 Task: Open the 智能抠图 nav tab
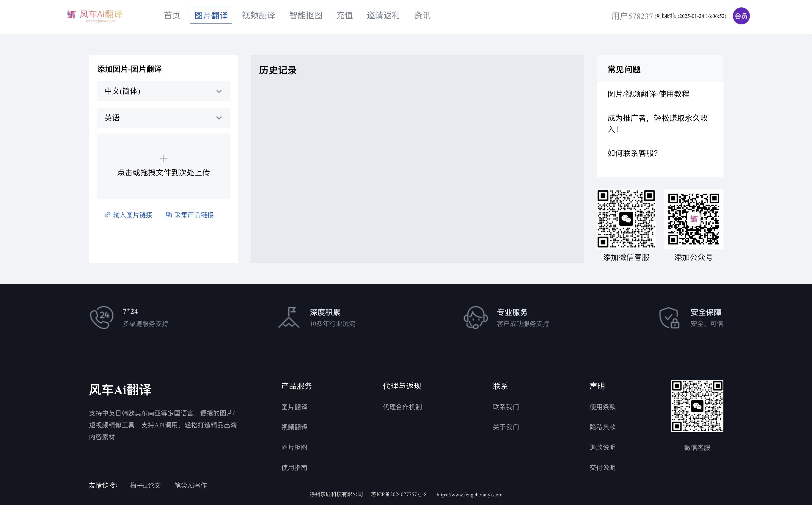click(305, 16)
